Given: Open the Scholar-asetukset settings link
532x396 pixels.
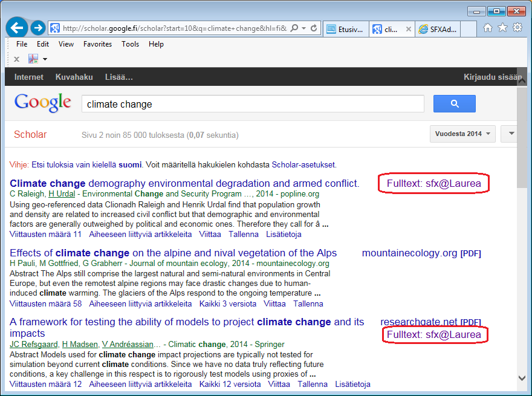Looking at the screenshot, I should tap(303, 164).
